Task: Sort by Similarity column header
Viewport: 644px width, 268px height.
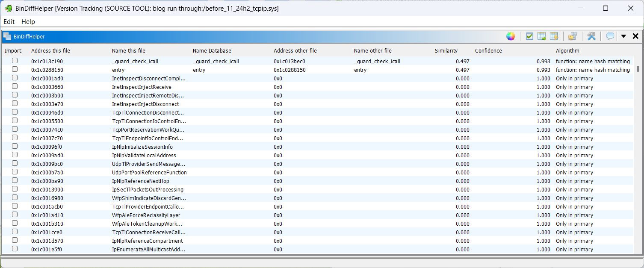Action: [446, 50]
